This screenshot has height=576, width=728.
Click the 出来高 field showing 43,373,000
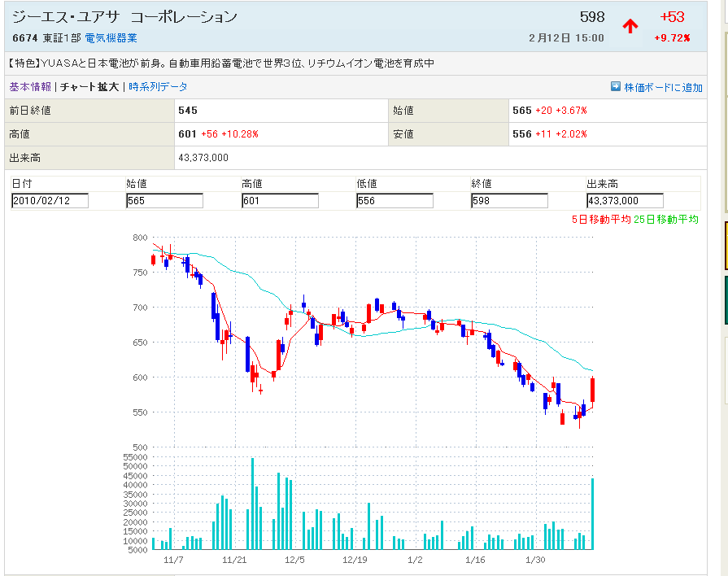point(625,201)
